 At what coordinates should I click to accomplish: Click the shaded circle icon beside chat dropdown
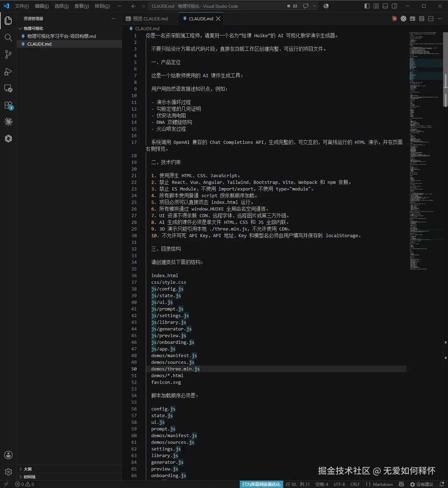[x=326, y=6]
